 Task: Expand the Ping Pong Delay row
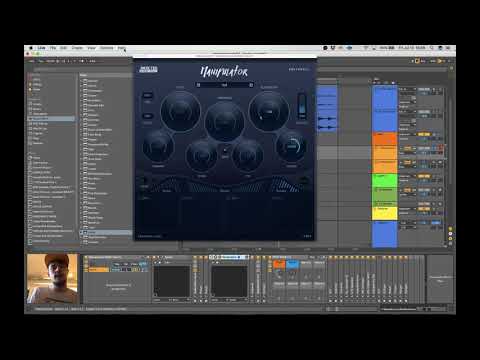pyautogui.click(x=106, y=193)
